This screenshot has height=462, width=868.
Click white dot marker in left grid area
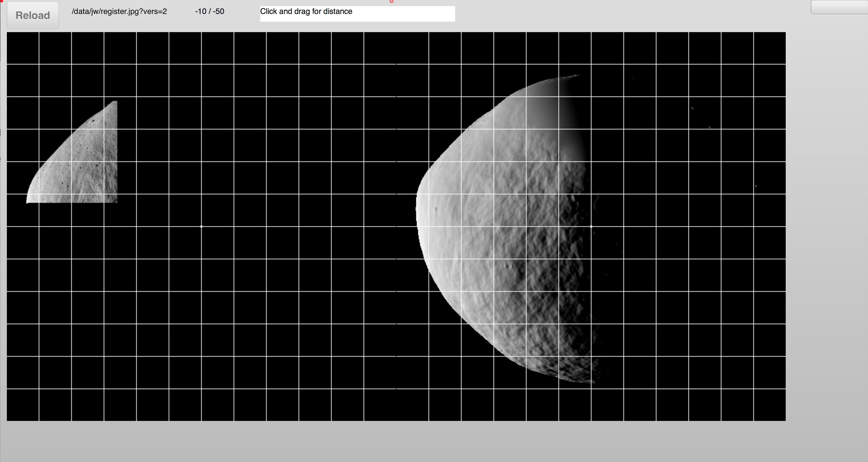(x=202, y=227)
